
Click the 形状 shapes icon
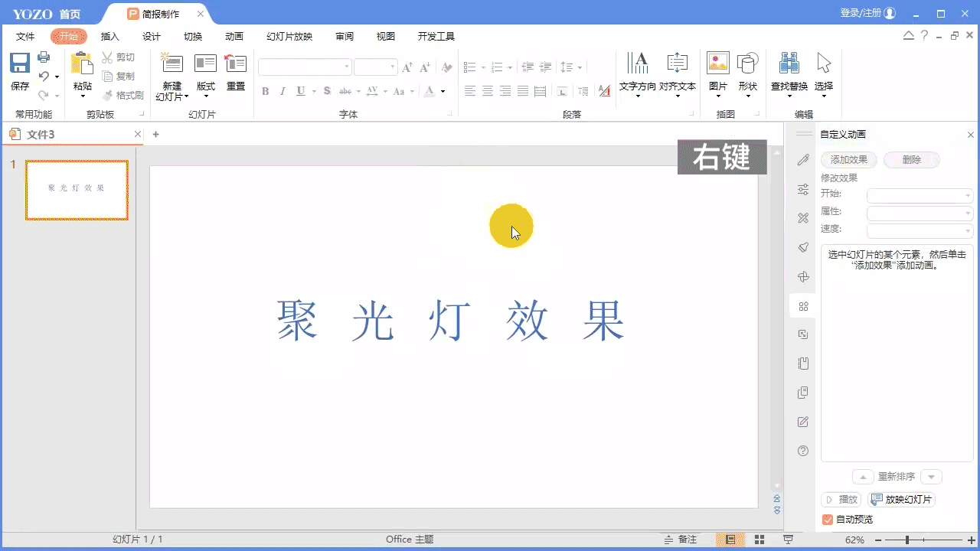click(747, 64)
